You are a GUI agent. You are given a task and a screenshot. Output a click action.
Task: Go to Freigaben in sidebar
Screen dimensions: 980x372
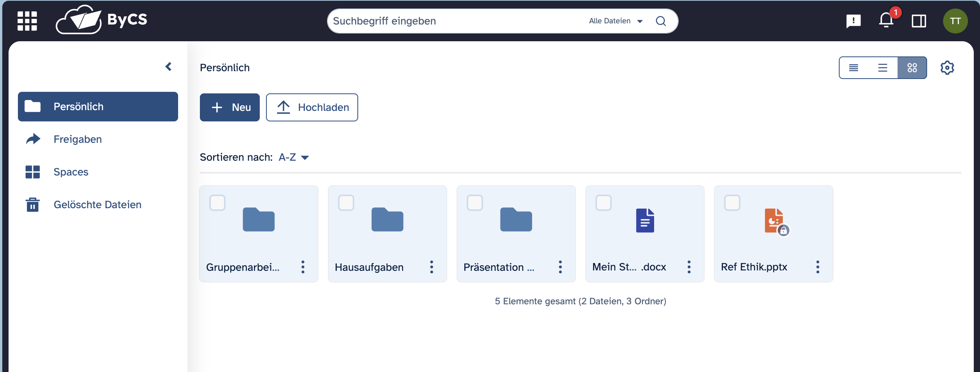point(78,139)
